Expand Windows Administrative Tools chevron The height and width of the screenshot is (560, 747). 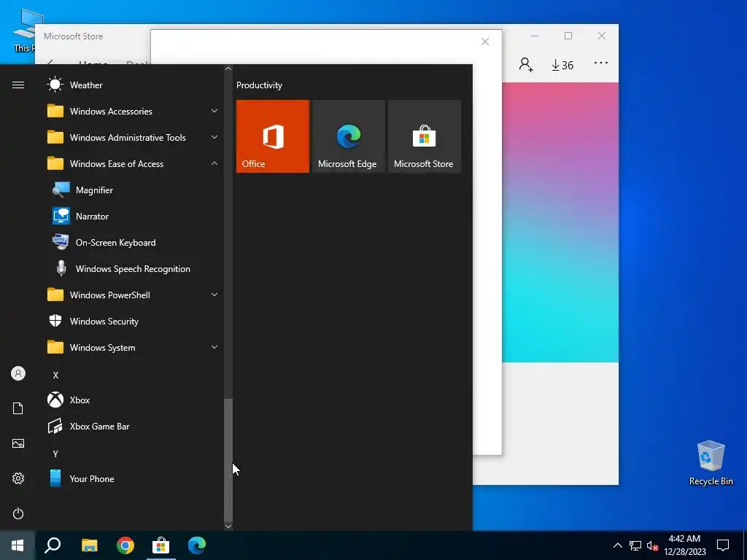pos(214,137)
